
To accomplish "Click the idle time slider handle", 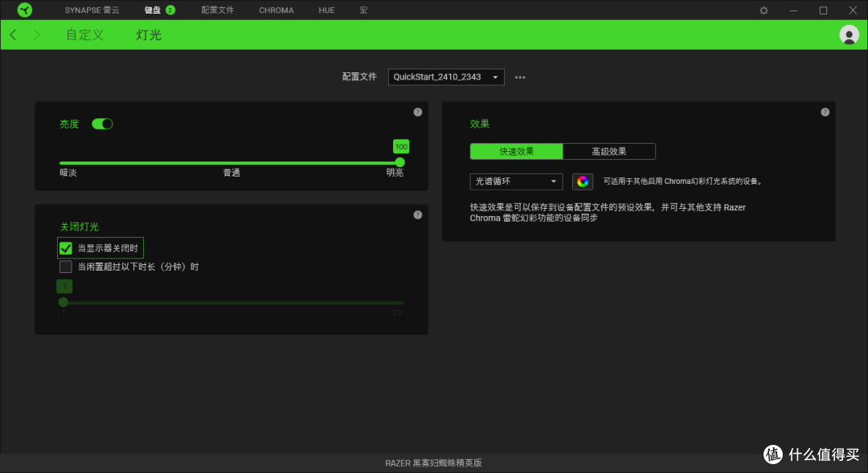I will 63,302.
